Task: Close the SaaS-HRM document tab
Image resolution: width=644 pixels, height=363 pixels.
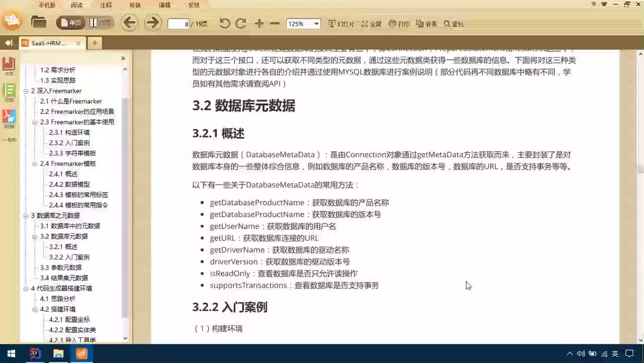Action: point(78,43)
